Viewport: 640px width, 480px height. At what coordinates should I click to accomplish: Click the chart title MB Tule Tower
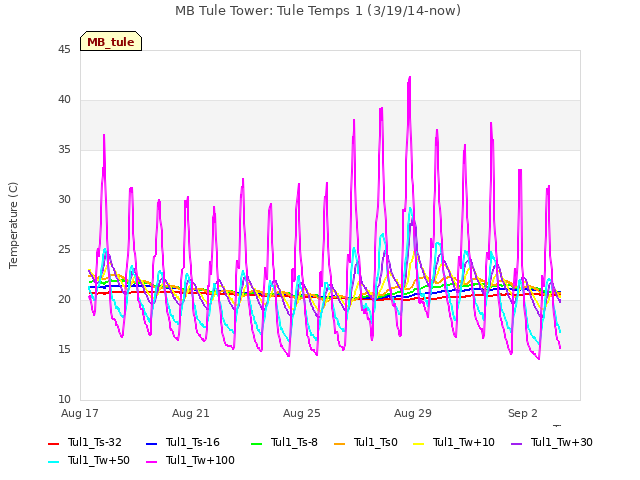(x=318, y=11)
